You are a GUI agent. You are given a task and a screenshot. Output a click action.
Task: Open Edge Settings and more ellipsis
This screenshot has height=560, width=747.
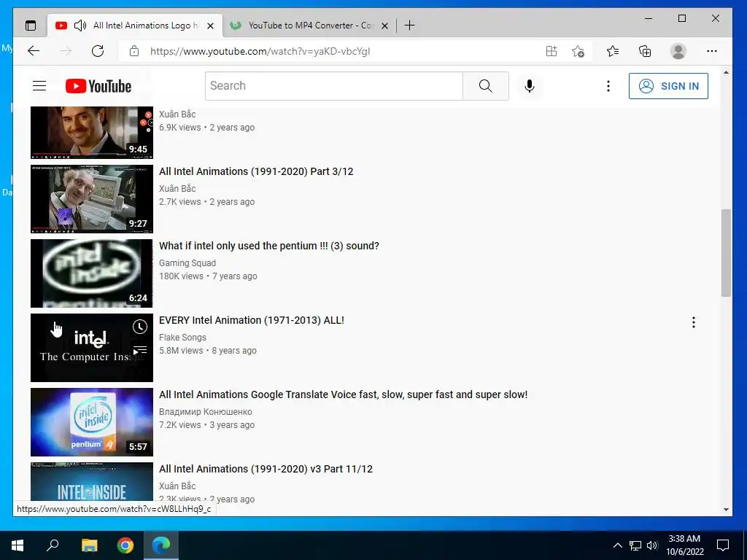click(x=712, y=51)
